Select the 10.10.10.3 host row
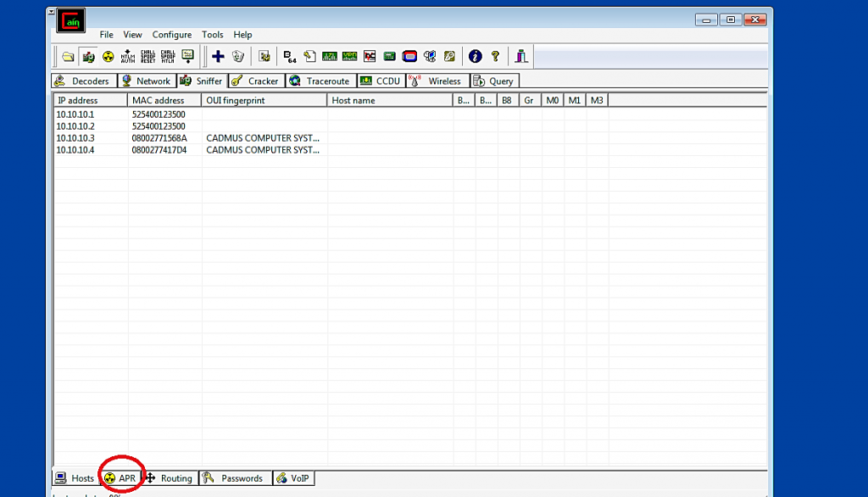Screen dimensions: 868x497 pos(76,138)
